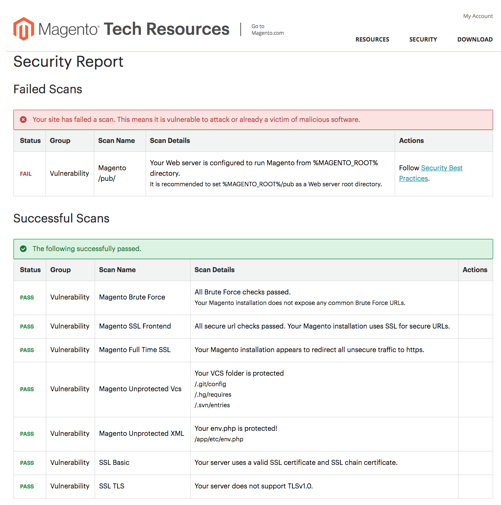The height and width of the screenshot is (505, 501).
Task: Click Scan Details header in Failed Scans table
Action: (170, 141)
